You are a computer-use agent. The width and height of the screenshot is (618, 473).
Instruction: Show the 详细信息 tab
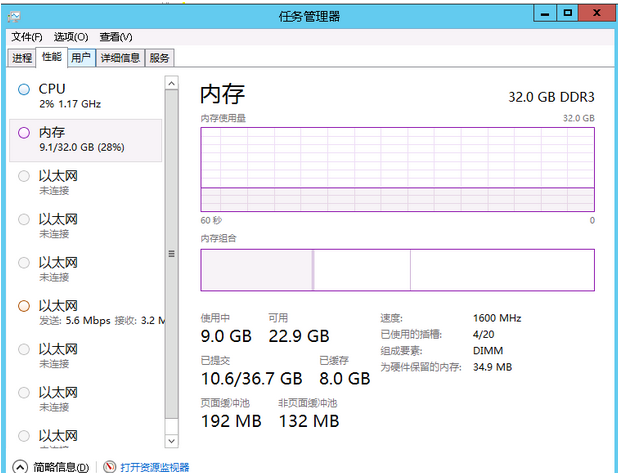point(120,58)
